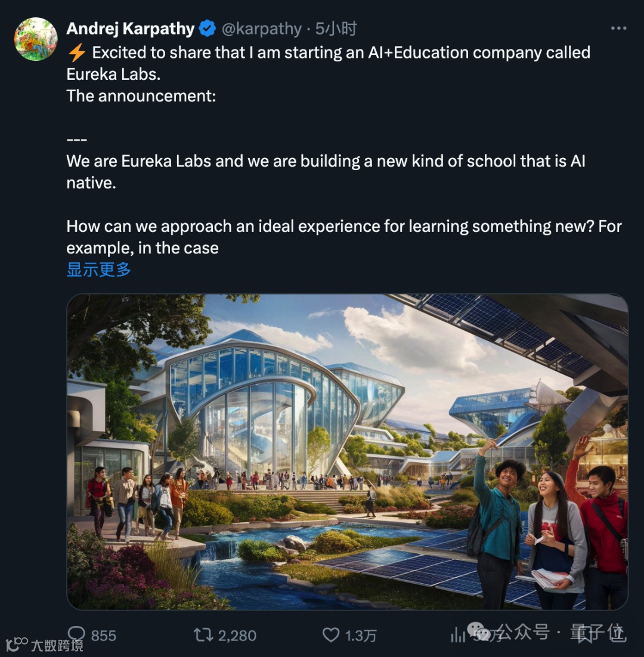This screenshot has height=657, width=644.
Task: Click the 1.3万 likes count
Action: click(x=361, y=636)
